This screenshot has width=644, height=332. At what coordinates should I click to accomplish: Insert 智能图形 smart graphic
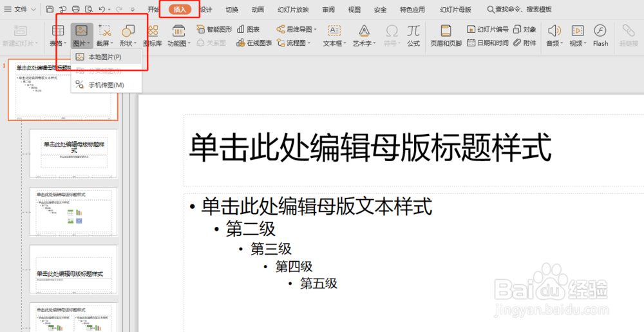coord(214,29)
